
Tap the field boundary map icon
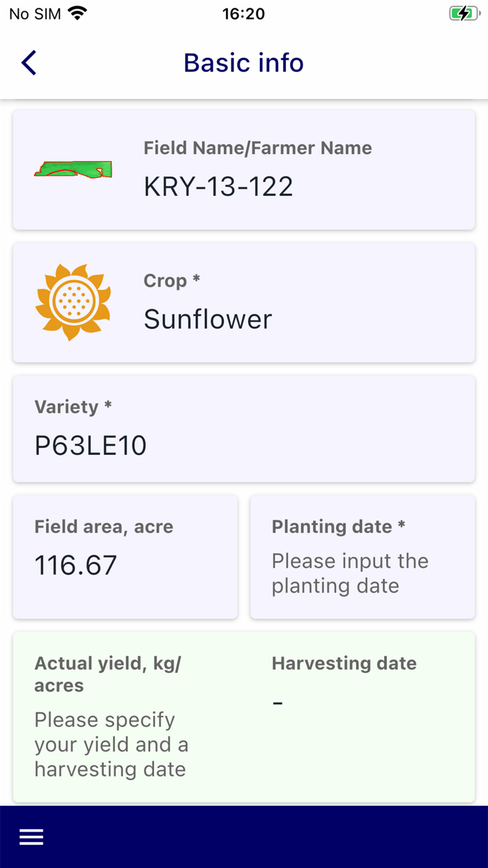tap(73, 169)
